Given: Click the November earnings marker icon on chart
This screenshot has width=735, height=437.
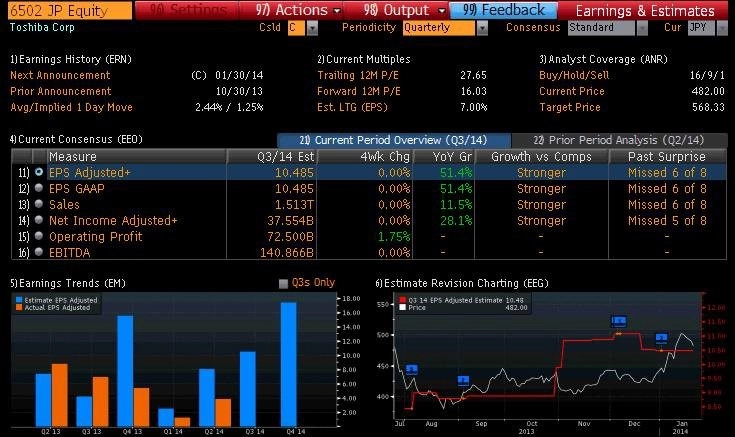Looking at the screenshot, I should [x=619, y=321].
